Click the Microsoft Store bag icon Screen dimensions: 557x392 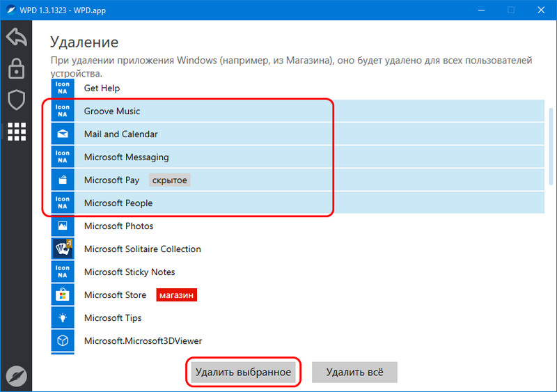click(x=63, y=295)
